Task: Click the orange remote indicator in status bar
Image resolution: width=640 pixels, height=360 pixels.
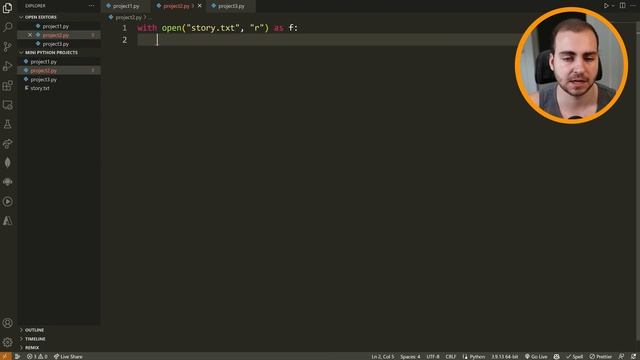Action: pyautogui.click(x=5, y=356)
